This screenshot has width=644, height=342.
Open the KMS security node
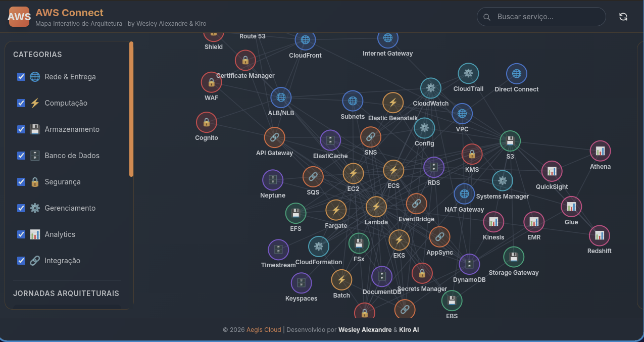[x=472, y=155]
